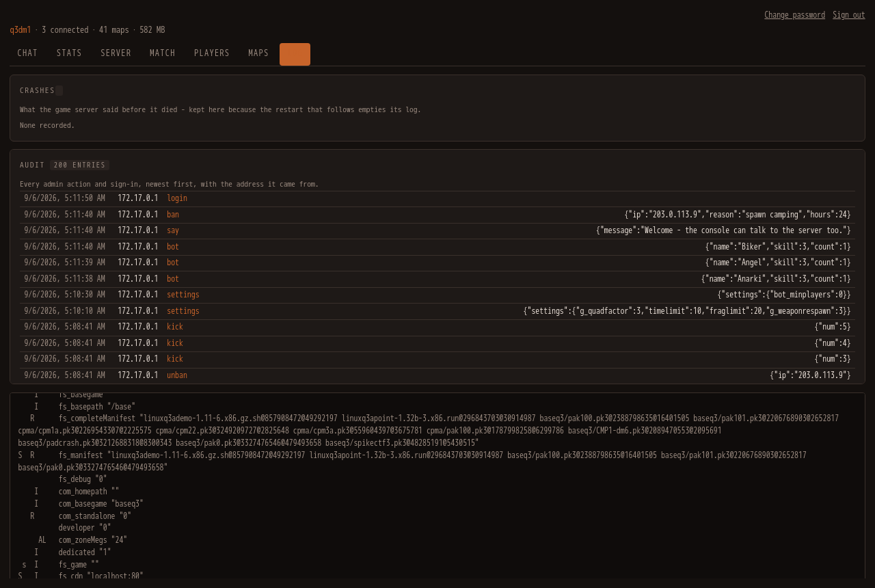Select the 'unban' action entry

pyautogui.click(x=177, y=375)
